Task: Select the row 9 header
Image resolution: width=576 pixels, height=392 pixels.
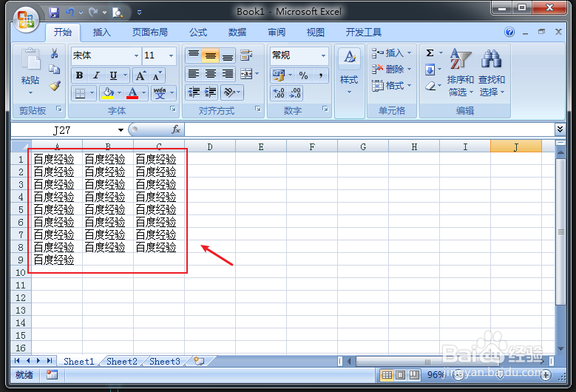Action: coord(21,260)
